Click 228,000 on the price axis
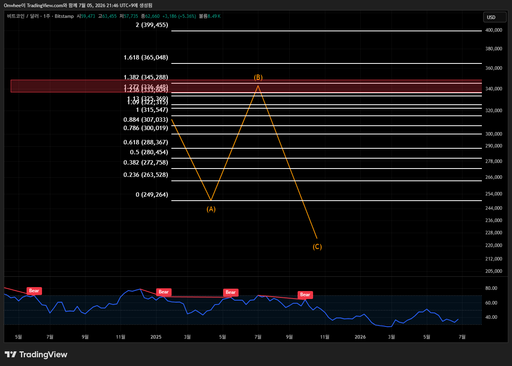Screen dimensions: 512x366 494,233
